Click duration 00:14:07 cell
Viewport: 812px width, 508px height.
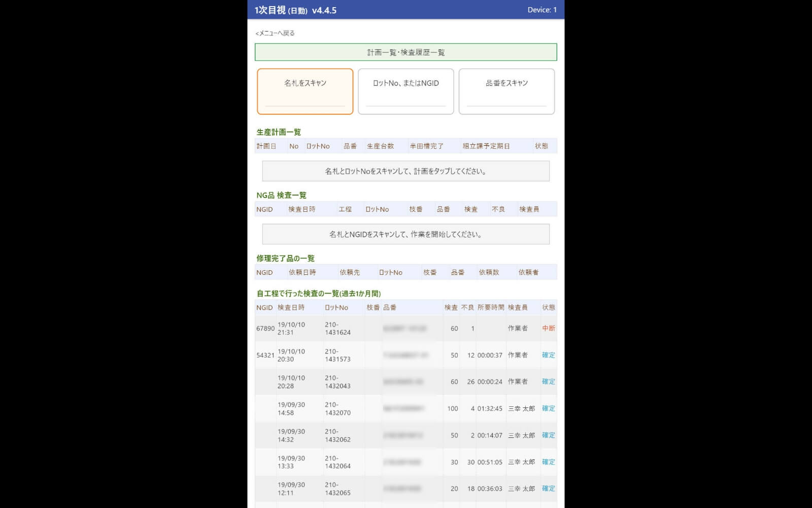(490, 435)
